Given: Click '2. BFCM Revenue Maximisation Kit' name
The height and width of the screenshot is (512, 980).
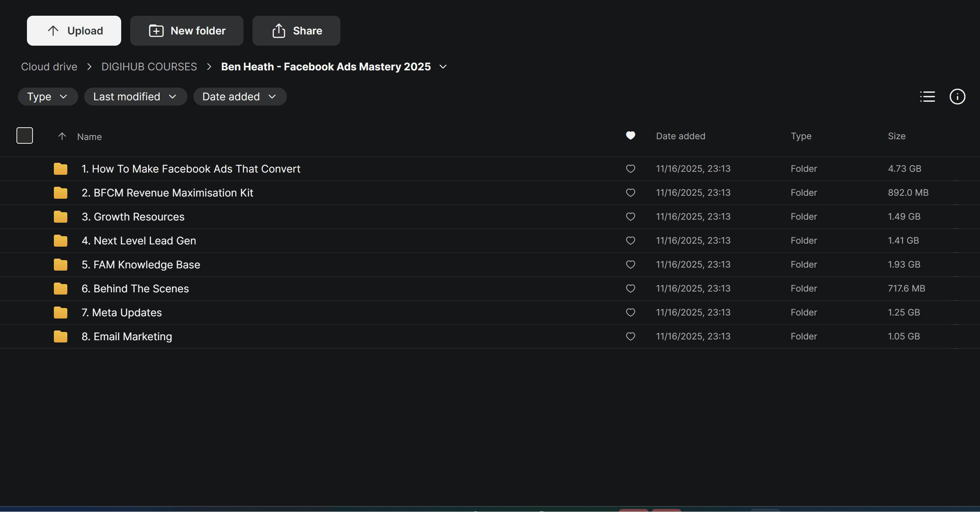Looking at the screenshot, I should pyautogui.click(x=168, y=193).
